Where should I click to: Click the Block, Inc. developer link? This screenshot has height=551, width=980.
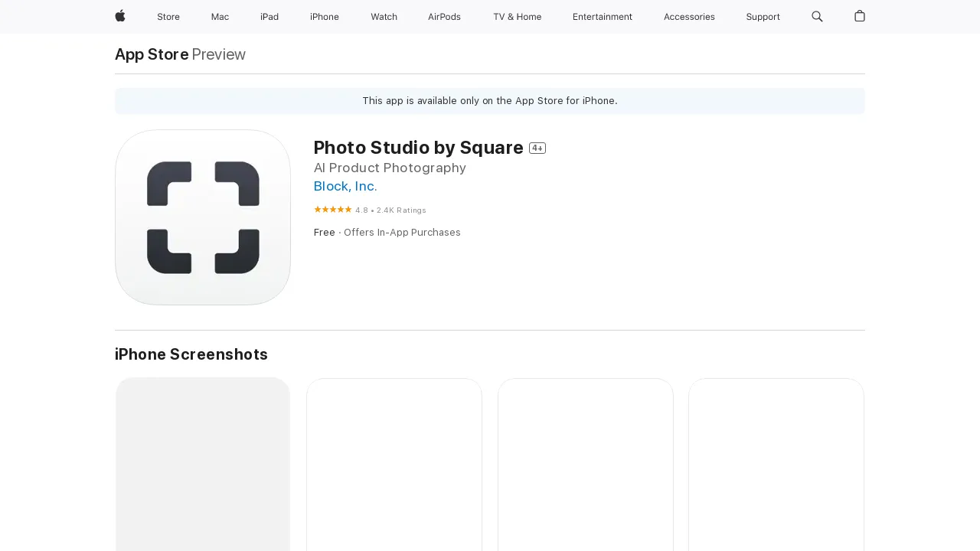pyautogui.click(x=345, y=186)
